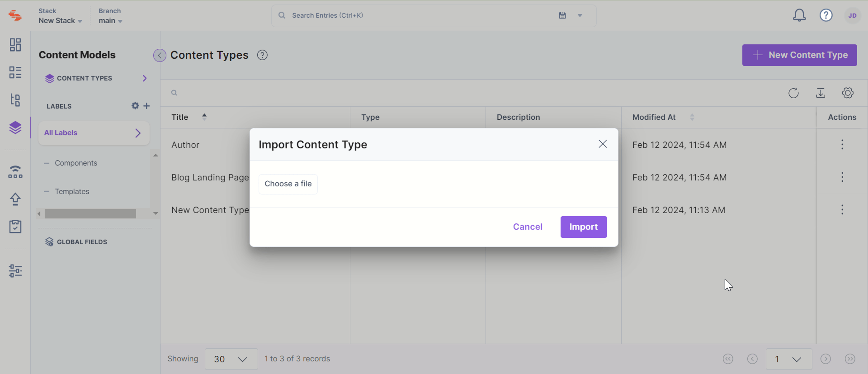This screenshot has height=374, width=868.
Task: Select the Components label
Action: [76, 163]
